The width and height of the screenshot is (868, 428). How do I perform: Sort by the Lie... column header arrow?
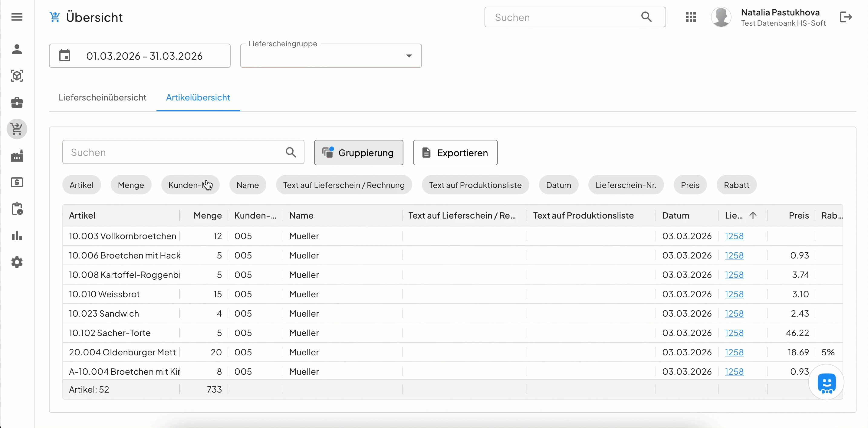pos(753,215)
